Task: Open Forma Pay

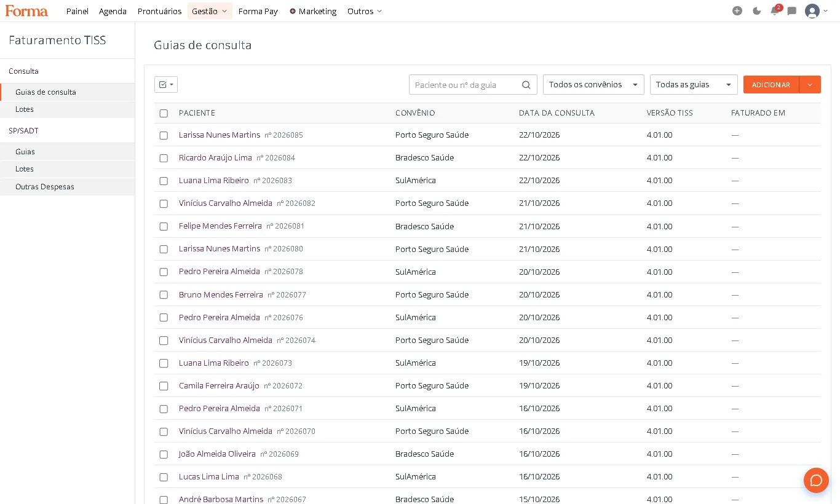Action: pos(258,11)
